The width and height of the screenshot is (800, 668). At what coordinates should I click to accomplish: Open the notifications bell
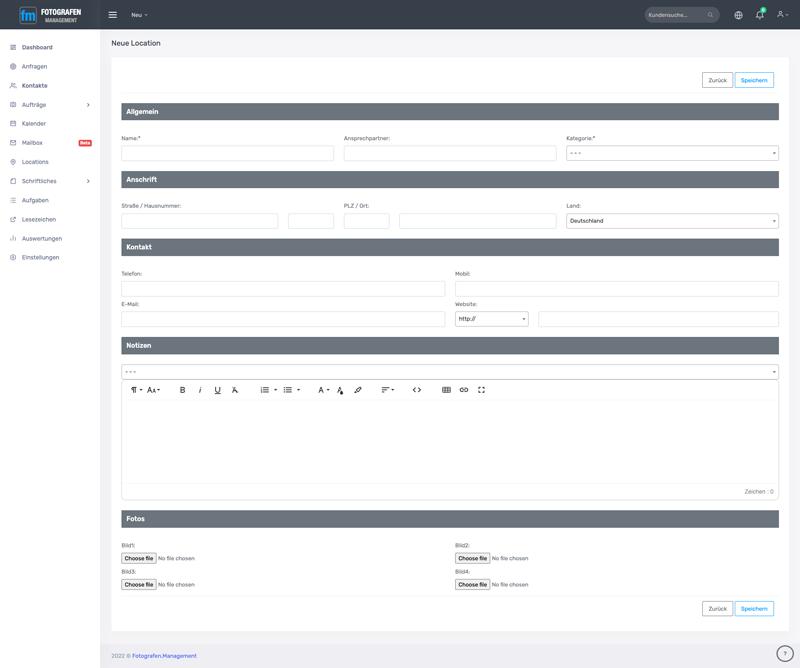tap(759, 15)
